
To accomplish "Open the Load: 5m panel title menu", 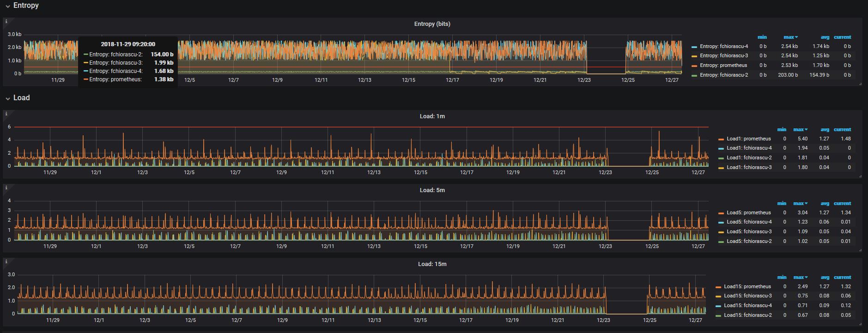I will tap(432, 190).
